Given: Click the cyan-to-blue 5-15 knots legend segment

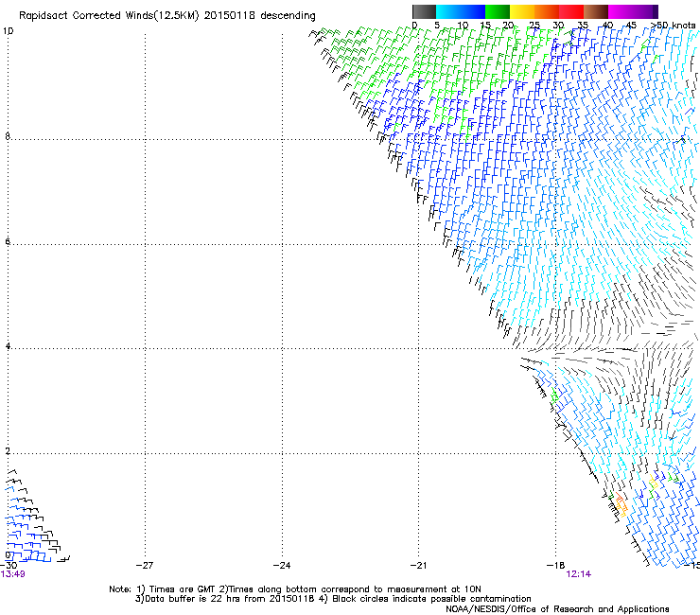Looking at the screenshot, I should (461, 11).
